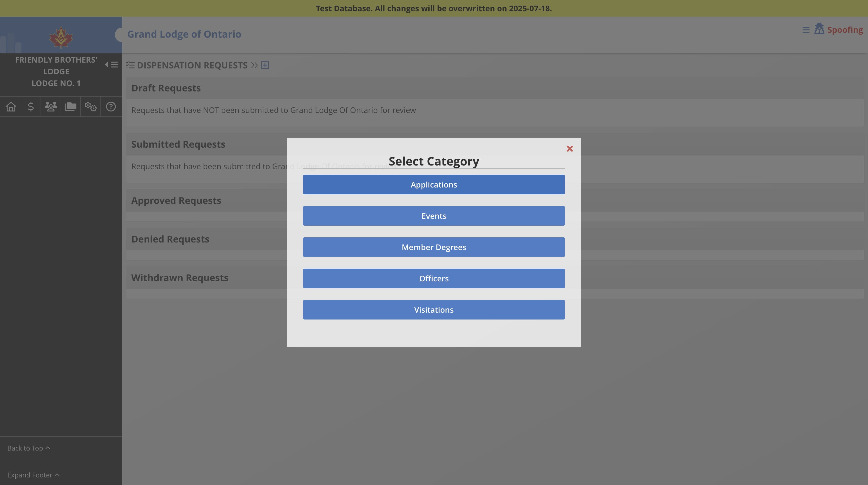The height and width of the screenshot is (485, 868).
Task: Close the Select Category dialog
Action: [x=569, y=149]
